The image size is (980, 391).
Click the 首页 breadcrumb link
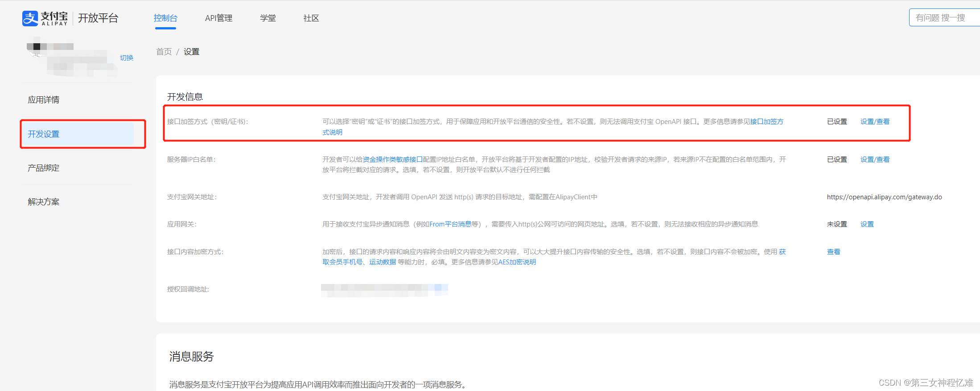click(x=164, y=52)
